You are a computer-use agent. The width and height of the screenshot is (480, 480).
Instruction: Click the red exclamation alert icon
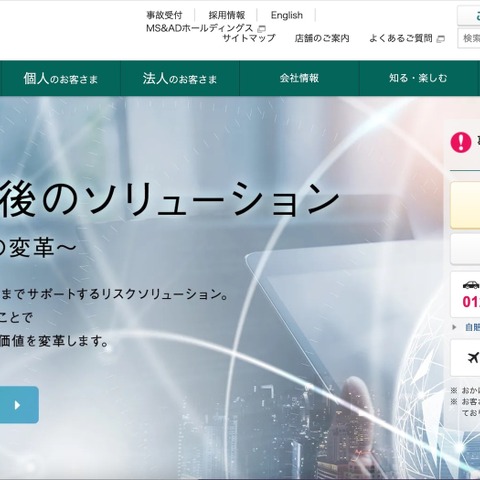click(461, 142)
